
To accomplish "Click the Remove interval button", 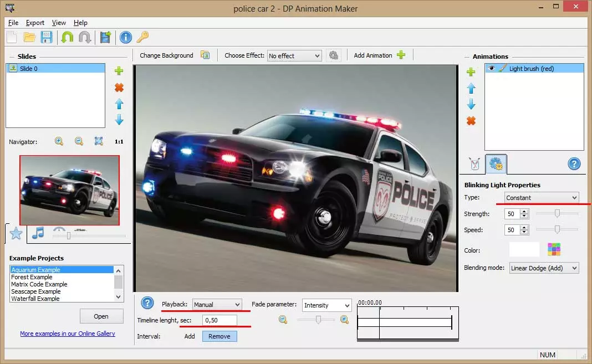I will tap(220, 336).
